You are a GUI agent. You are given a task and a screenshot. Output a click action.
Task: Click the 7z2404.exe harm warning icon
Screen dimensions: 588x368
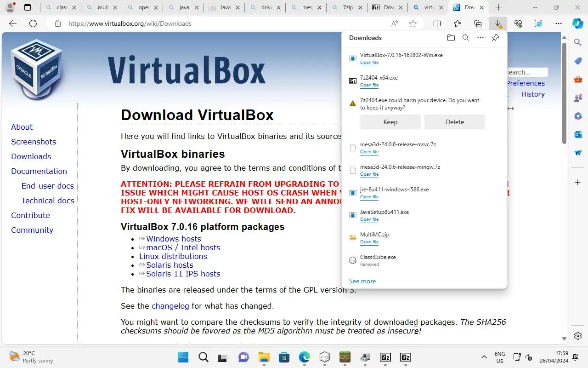(x=353, y=103)
